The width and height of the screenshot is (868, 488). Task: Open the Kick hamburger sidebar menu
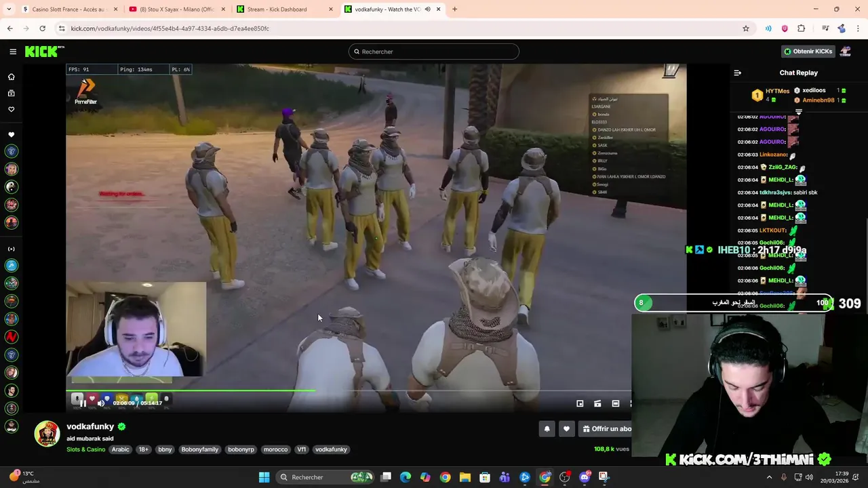13,52
